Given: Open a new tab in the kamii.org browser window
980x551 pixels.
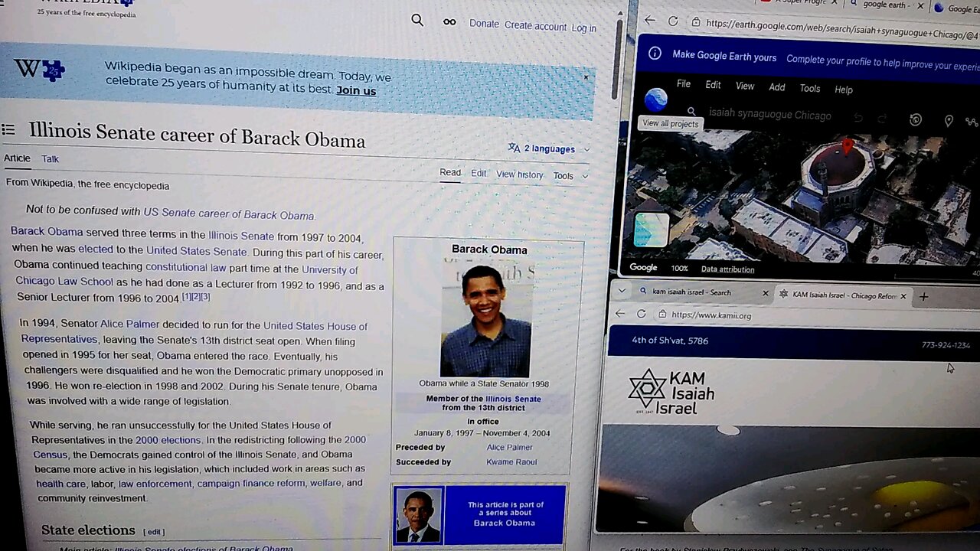Looking at the screenshot, I should point(923,296).
